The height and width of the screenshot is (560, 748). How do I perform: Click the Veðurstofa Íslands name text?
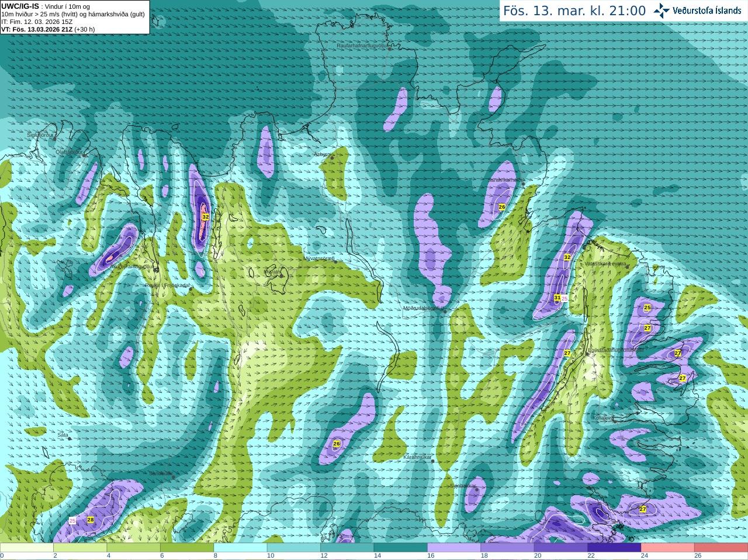707,11
